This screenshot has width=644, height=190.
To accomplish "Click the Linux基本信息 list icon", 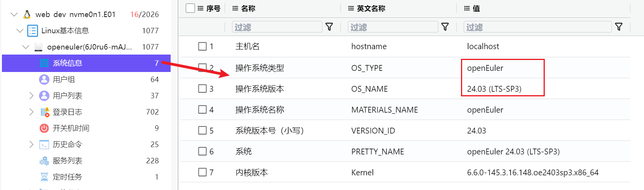I will [32, 31].
